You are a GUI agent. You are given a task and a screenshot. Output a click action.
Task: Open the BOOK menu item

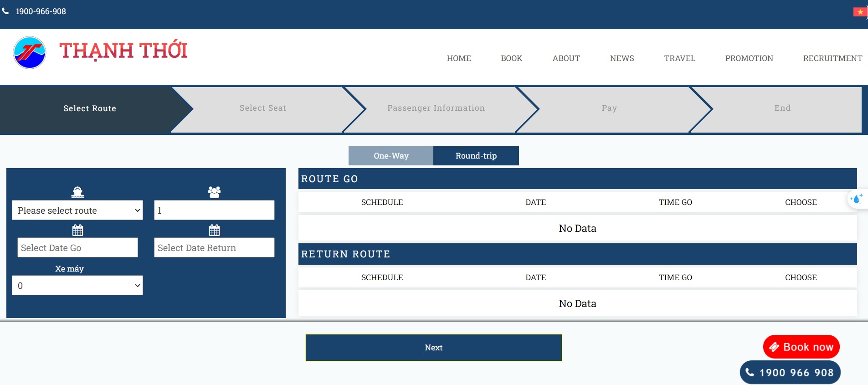[511, 58]
